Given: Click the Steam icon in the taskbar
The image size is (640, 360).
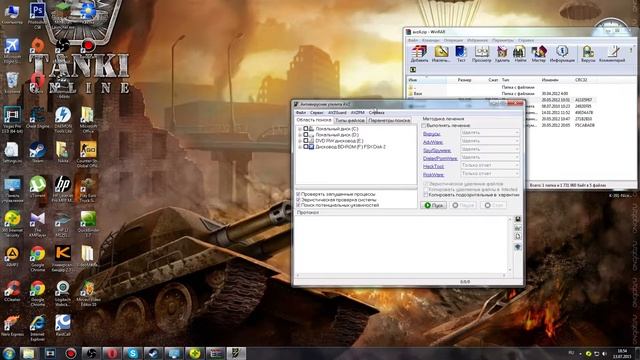Looking at the screenshot, I should click(153, 353).
